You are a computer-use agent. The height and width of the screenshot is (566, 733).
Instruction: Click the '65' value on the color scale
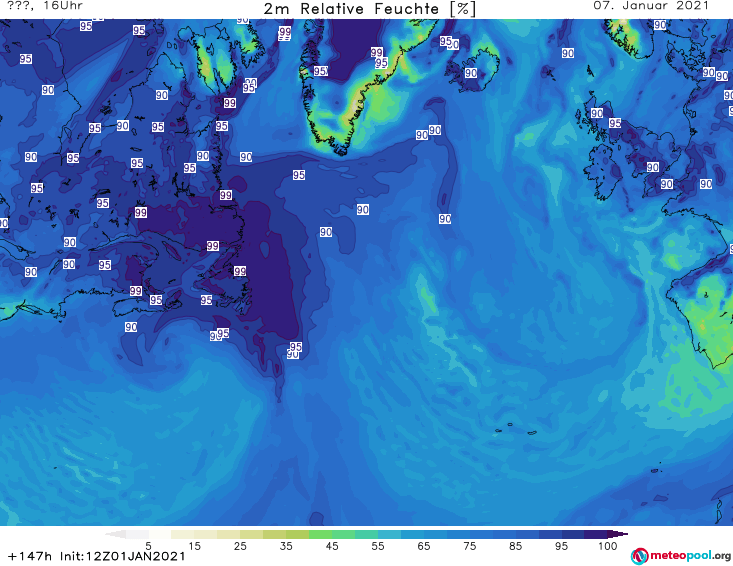point(424,546)
